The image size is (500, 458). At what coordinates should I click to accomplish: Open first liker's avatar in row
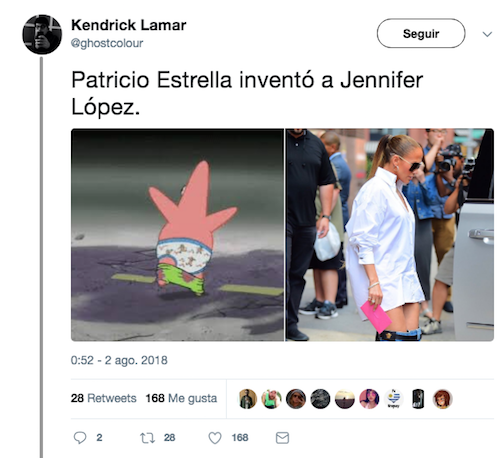point(247,399)
